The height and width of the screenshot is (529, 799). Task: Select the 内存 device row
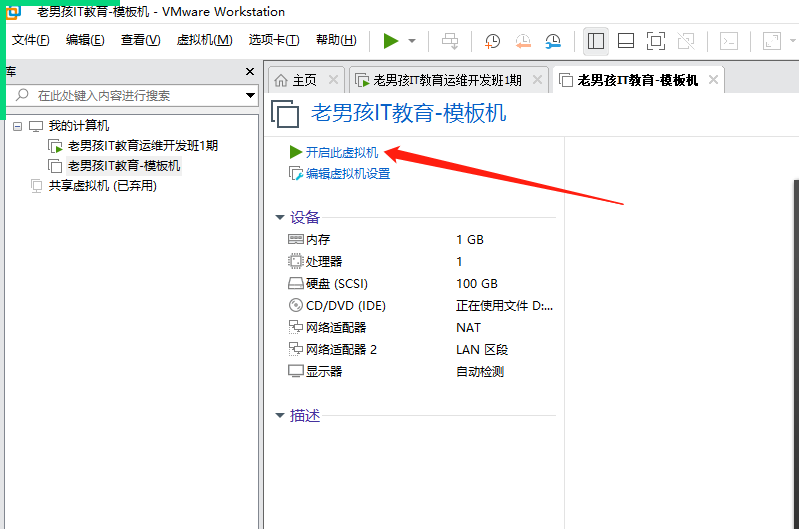(421, 240)
